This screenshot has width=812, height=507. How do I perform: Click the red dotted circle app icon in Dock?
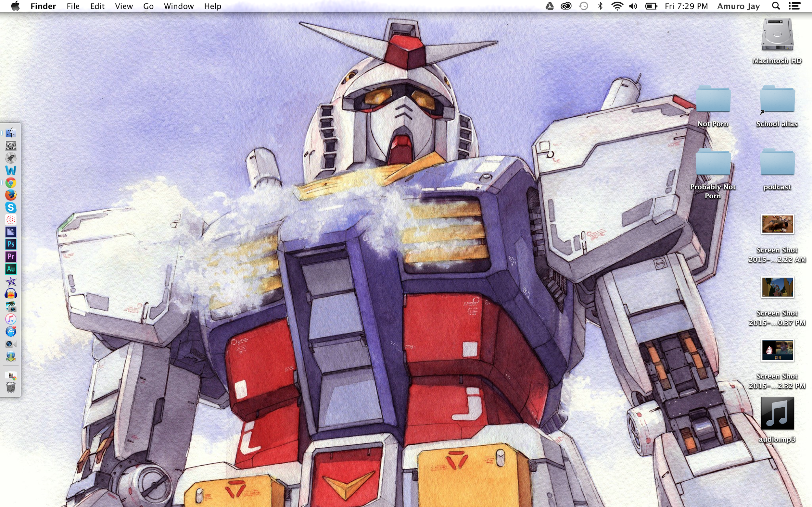[x=11, y=220]
